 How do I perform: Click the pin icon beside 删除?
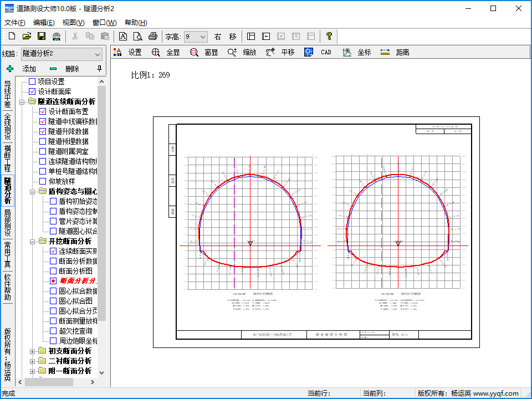click(99, 69)
